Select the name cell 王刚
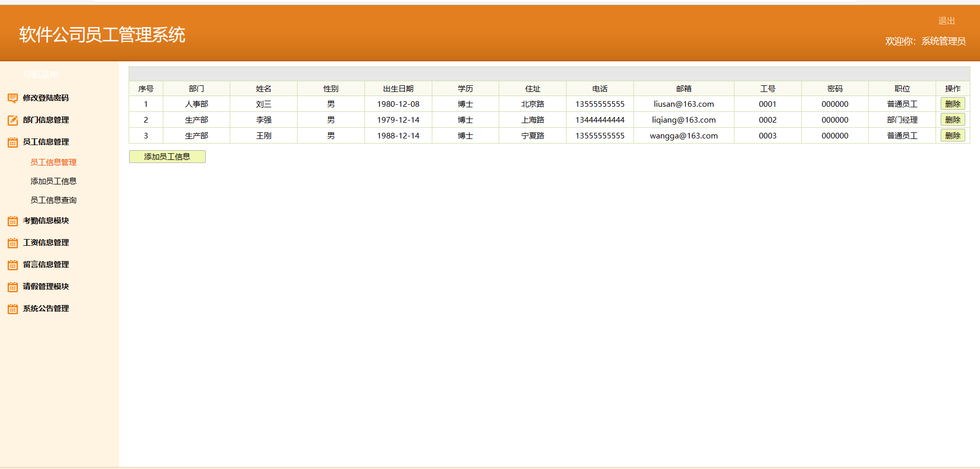Viewport: 980px width, 469px height. pos(264,135)
